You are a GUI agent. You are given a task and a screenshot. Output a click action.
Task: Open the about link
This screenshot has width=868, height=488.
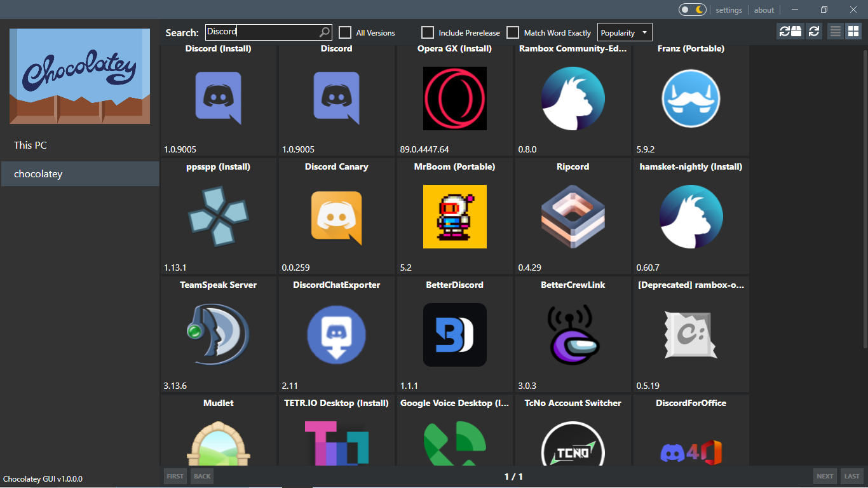tap(764, 10)
